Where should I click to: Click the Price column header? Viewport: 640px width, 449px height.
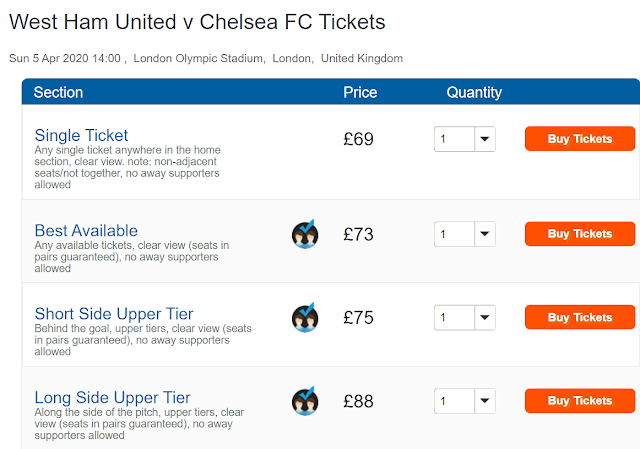[x=360, y=92]
